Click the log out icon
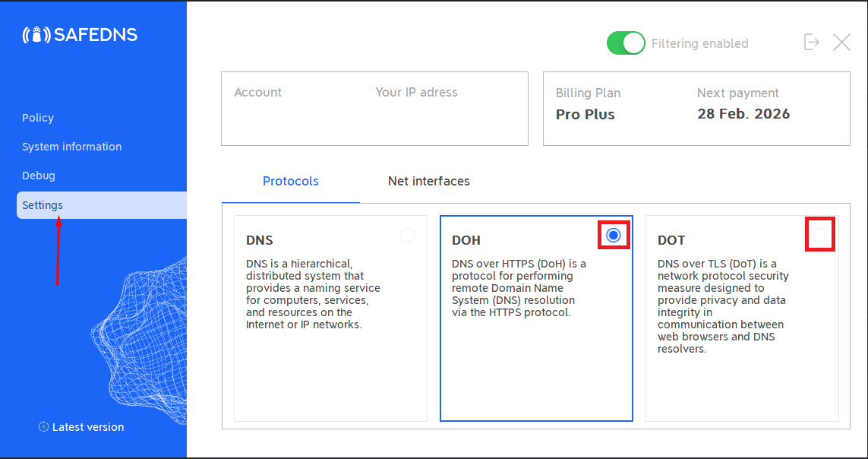868x459 pixels. [x=812, y=43]
